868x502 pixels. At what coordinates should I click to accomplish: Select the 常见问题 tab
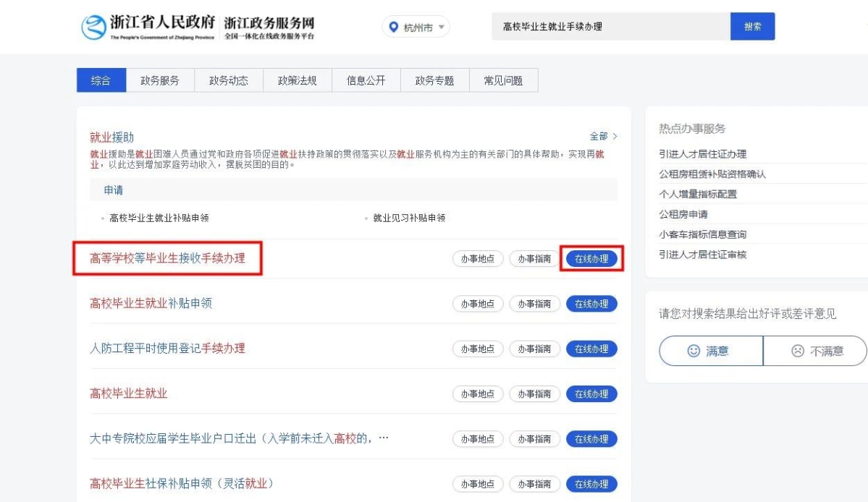click(503, 81)
